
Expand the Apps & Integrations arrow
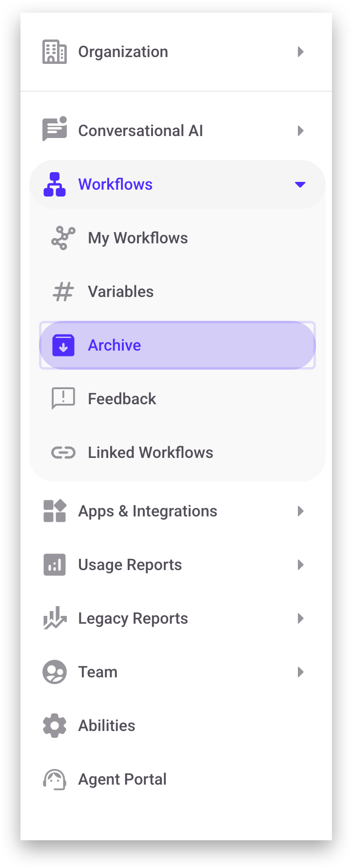[x=301, y=511]
